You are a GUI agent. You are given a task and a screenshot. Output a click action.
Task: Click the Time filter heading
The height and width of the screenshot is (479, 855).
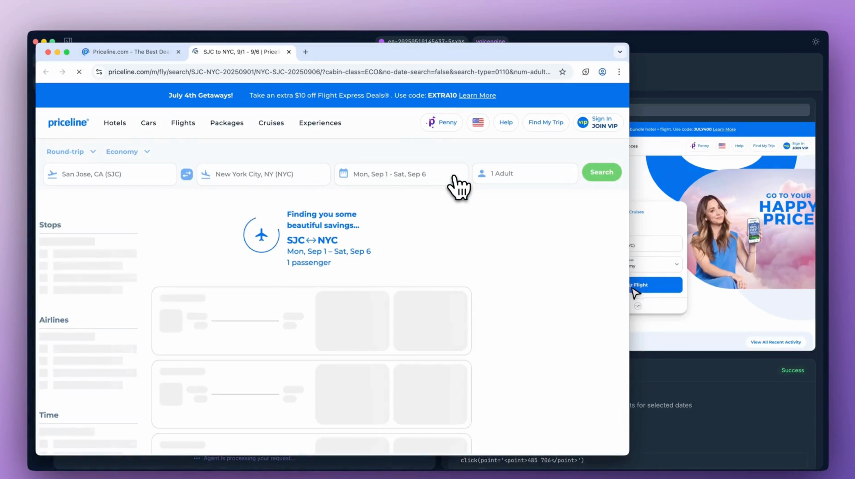tap(49, 415)
